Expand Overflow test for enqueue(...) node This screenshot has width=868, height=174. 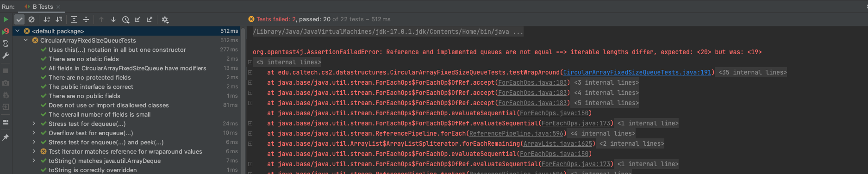(x=34, y=133)
